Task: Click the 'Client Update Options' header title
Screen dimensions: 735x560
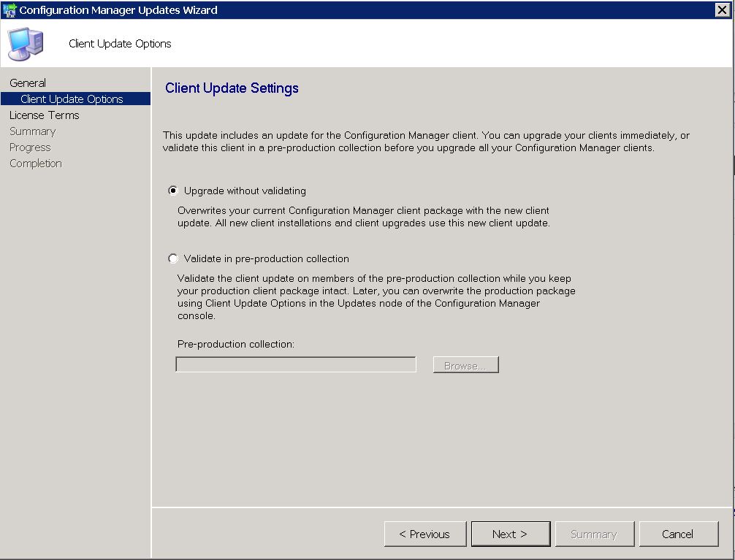Action: coord(120,44)
